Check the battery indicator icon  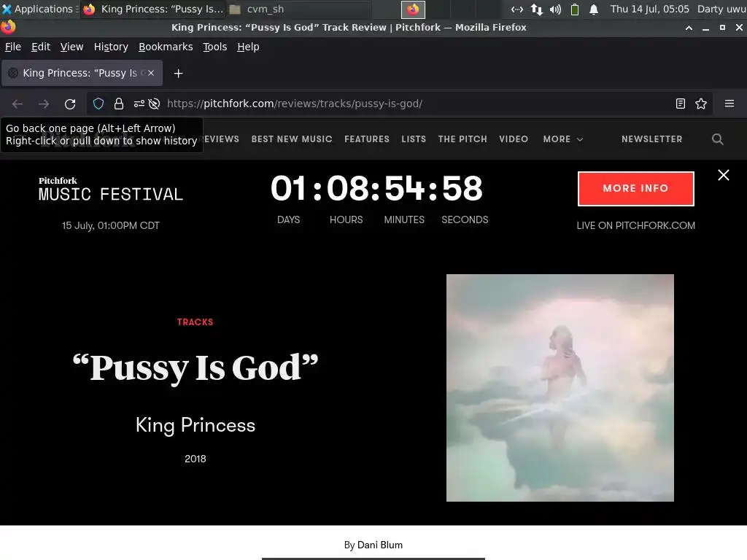(575, 9)
